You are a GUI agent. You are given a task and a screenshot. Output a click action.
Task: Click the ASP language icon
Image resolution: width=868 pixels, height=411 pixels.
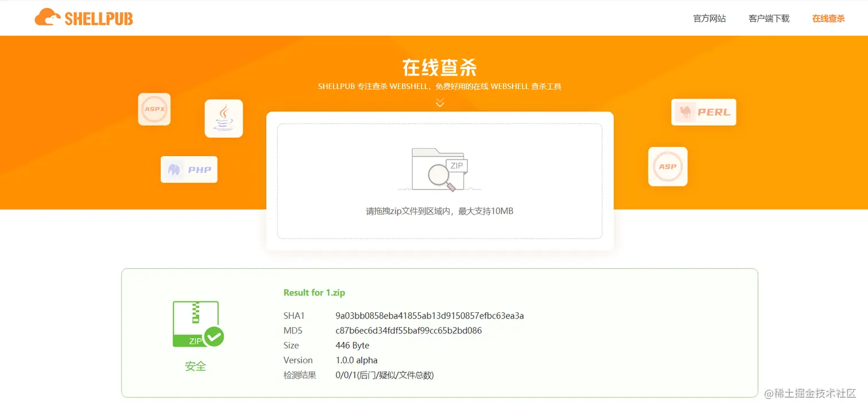point(667,166)
